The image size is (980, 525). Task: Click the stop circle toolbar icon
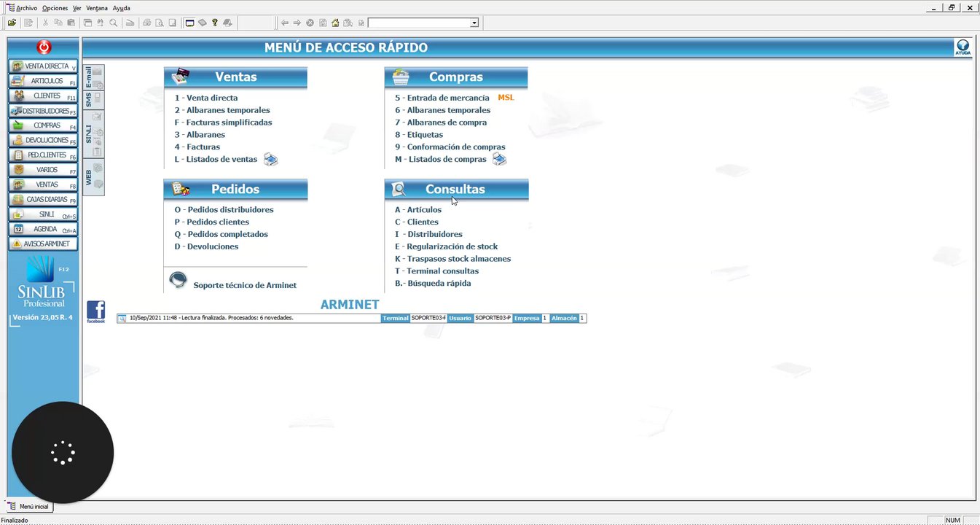pyautogui.click(x=310, y=23)
